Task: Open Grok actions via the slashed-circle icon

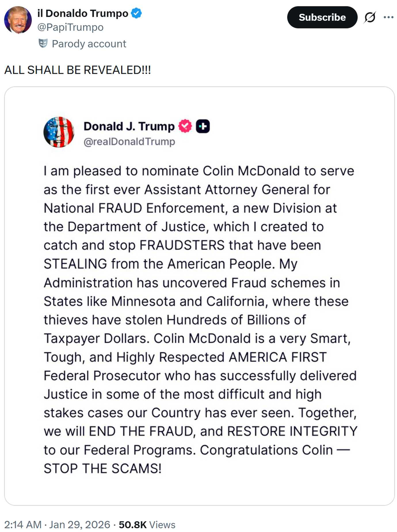Action: pyautogui.click(x=370, y=17)
